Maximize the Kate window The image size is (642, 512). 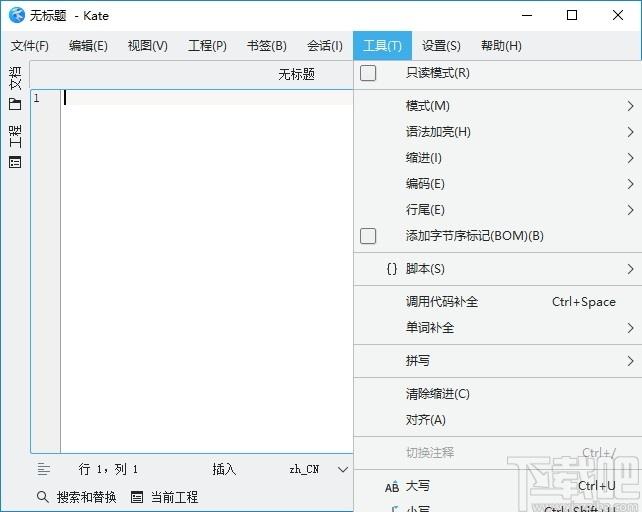(572, 16)
